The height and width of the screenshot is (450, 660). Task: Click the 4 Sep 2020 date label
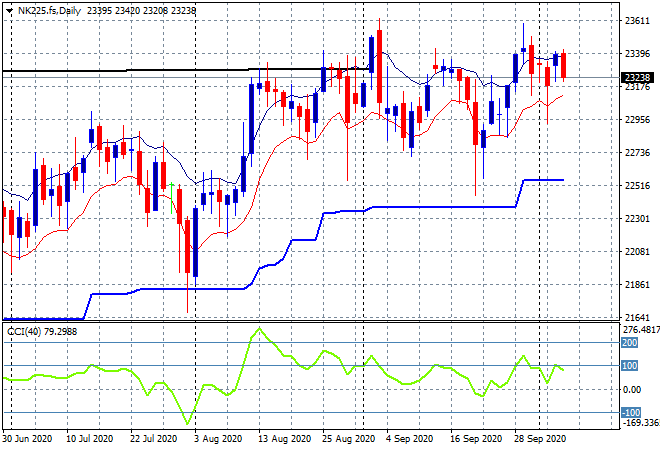click(409, 439)
